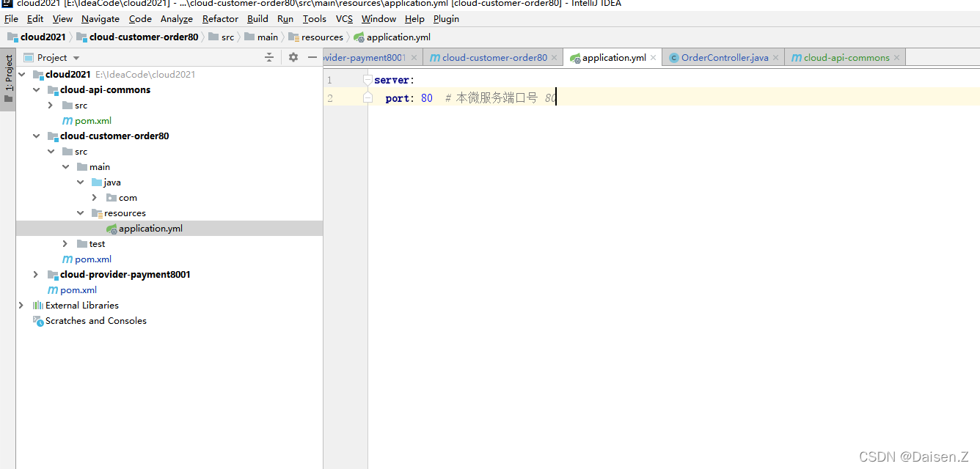Collapse the cloud-api-commons module
980x469 pixels.
[36, 90]
